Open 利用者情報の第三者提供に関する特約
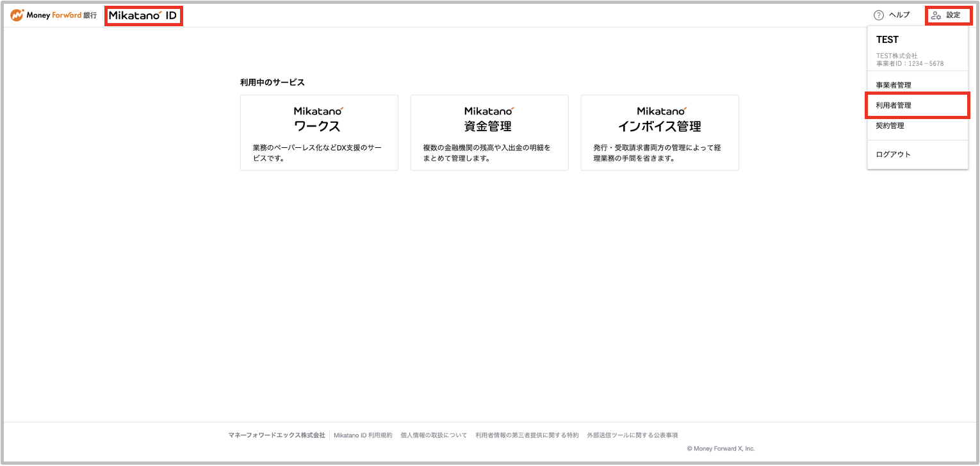 point(525,434)
